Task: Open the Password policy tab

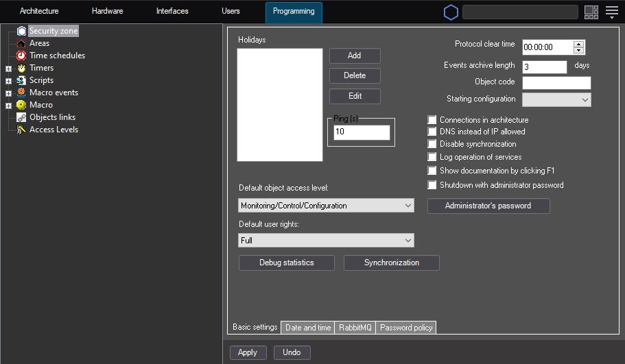Action: pyautogui.click(x=406, y=328)
